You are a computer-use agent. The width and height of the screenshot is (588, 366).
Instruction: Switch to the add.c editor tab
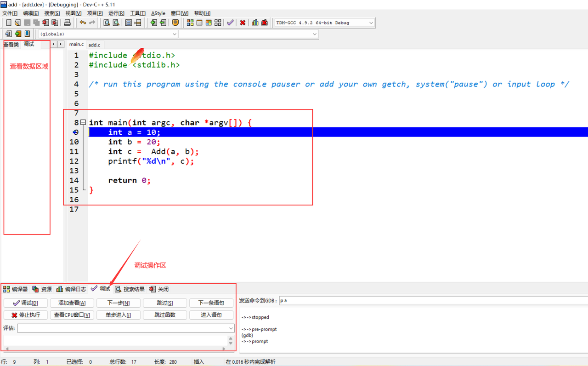tap(94, 45)
